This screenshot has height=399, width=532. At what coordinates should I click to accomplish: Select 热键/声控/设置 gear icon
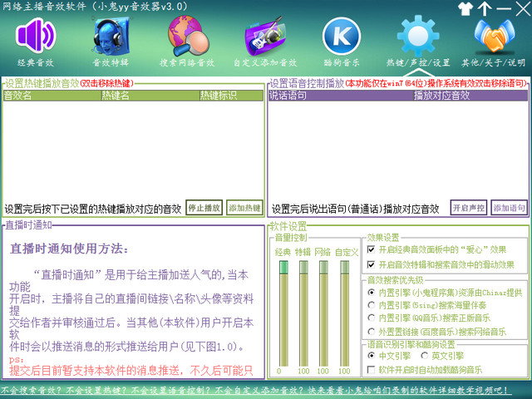(x=418, y=35)
